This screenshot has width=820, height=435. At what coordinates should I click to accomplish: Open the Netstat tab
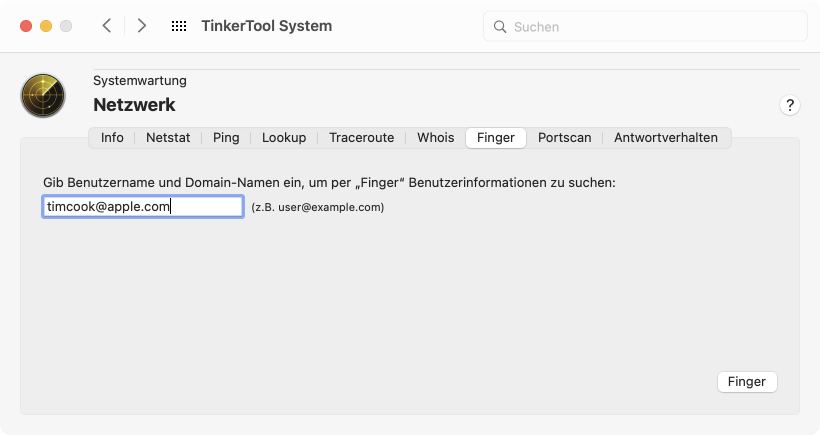point(168,138)
